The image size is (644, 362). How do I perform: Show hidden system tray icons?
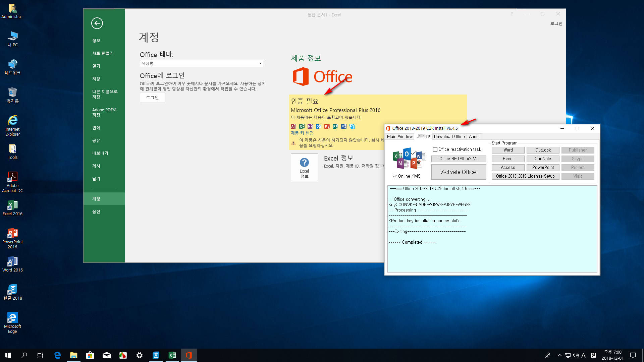point(559,355)
